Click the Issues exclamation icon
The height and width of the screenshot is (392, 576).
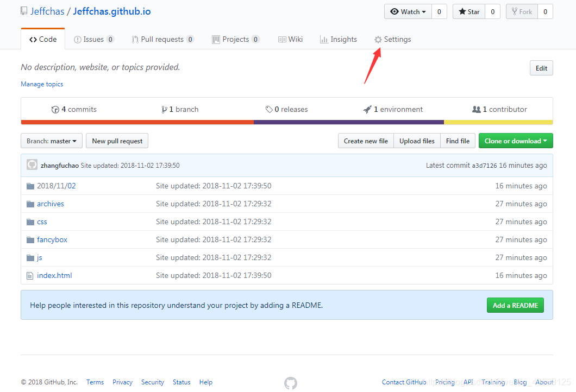(x=78, y=40)
